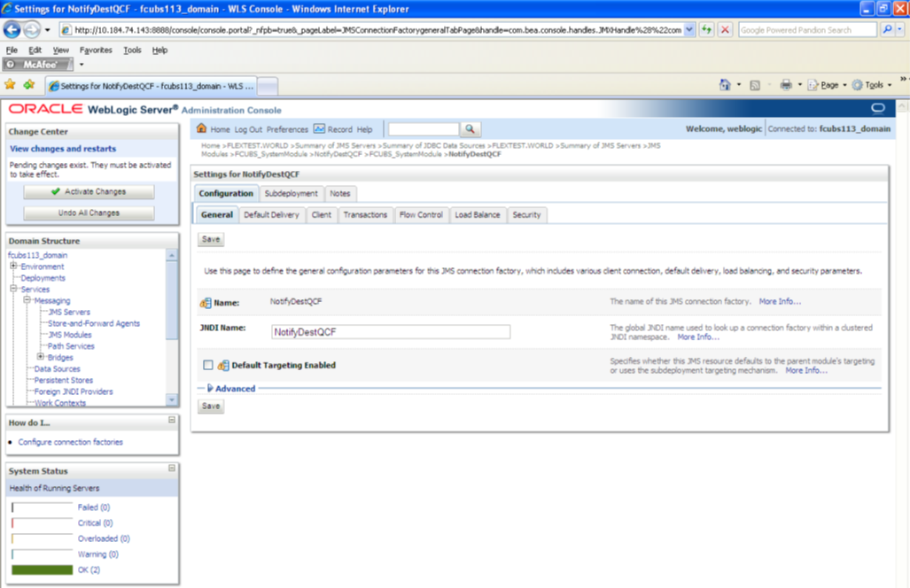Open the Favorites menu

tap(96, 50)
